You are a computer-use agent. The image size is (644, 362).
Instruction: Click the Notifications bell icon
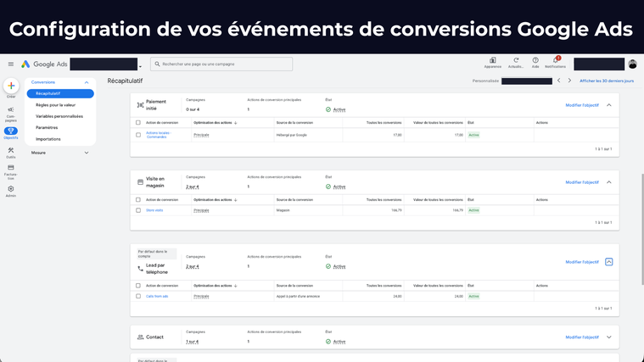(555, 61)
